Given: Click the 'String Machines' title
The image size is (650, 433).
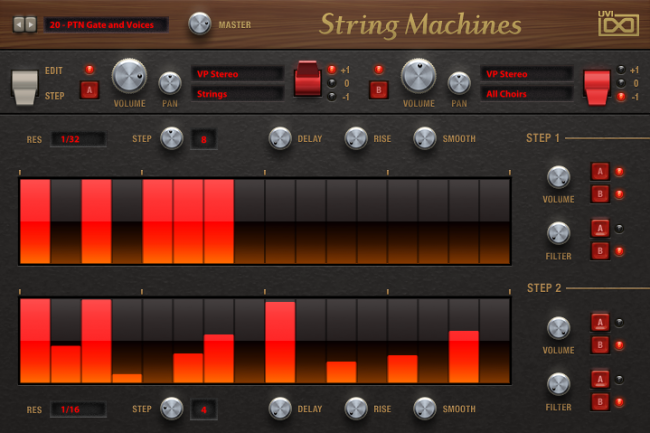Looking at the screenshot, I should pos(420,25).
